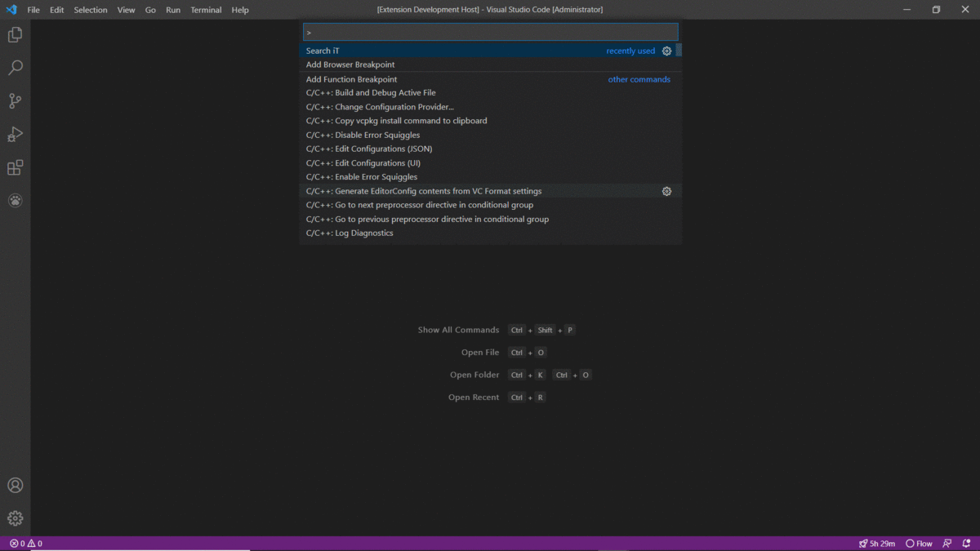Image resolution: width=980 pixels, height=551 pixels.
Task: Open the Help menu
Action: pyautogui.click(x=240, y=10)
